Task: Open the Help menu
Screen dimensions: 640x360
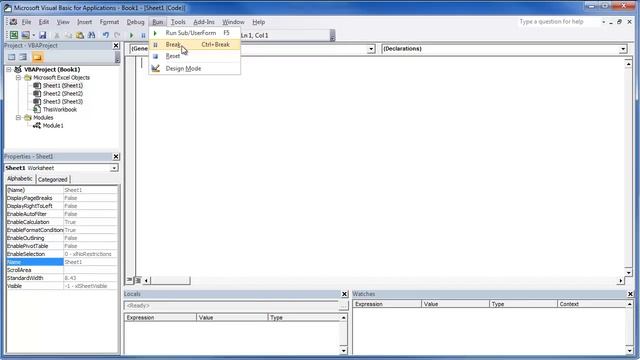Action: pos(258,22)
